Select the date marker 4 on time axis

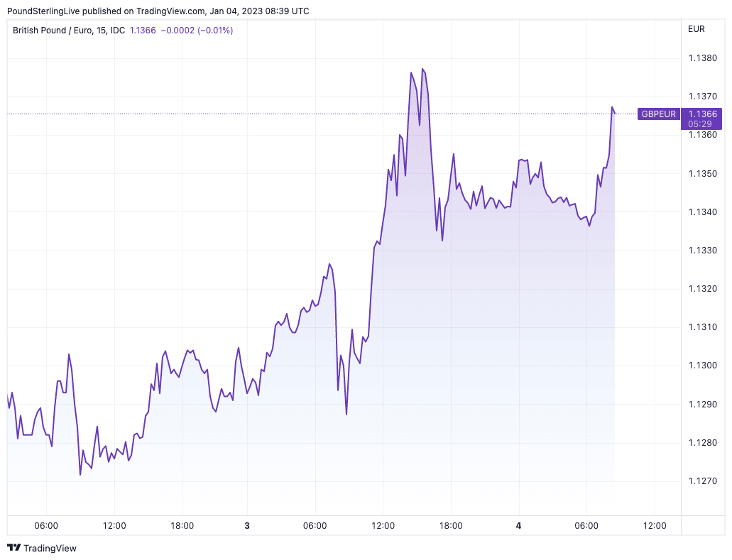click(x=519, y=526)
